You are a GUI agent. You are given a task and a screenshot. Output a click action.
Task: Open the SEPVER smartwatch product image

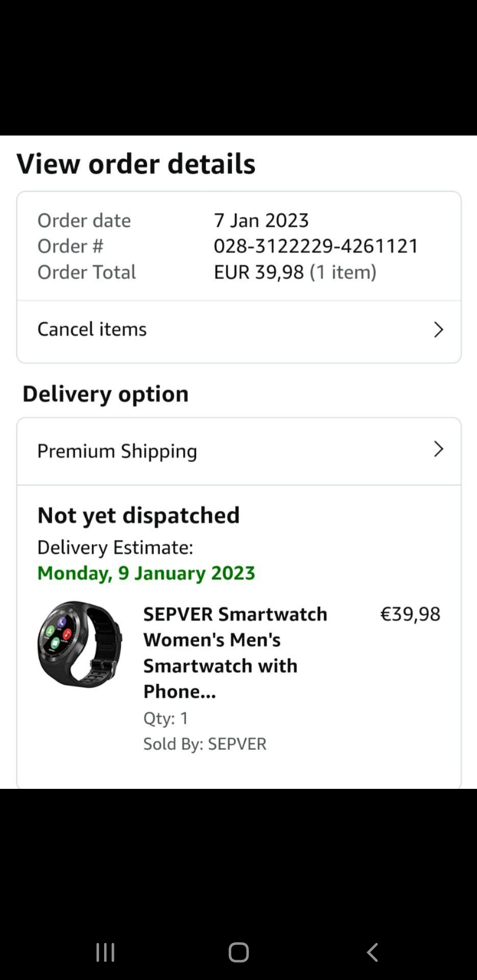pos(79,644)
